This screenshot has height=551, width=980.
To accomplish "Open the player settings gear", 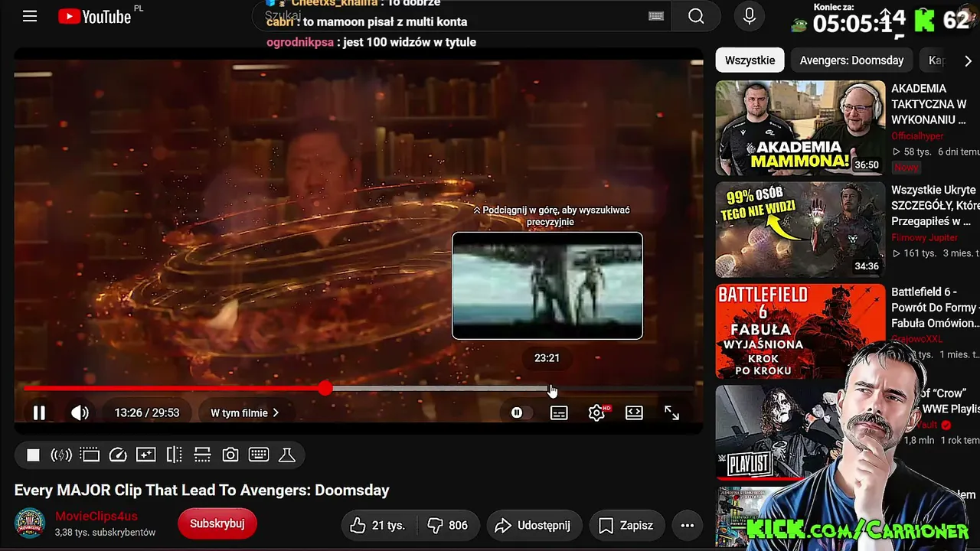I will click(x=596, y=413).
